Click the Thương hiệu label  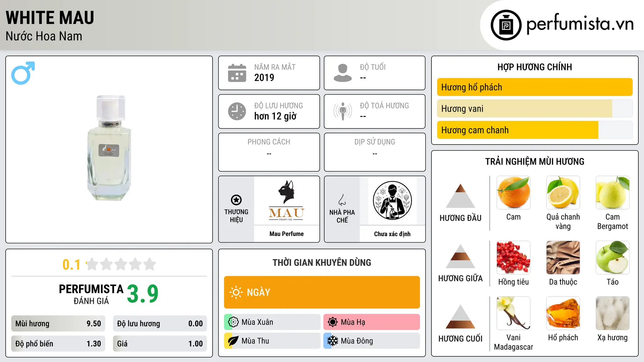tap(236, 216)
